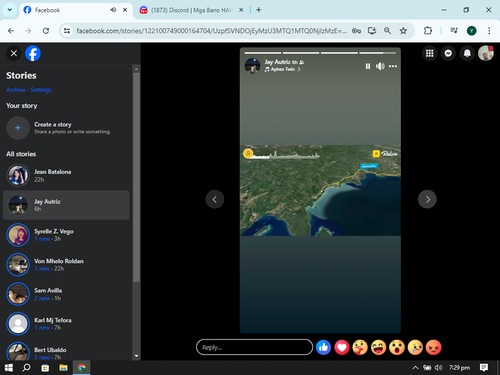React with the Love heart

[x=342, y=348]
